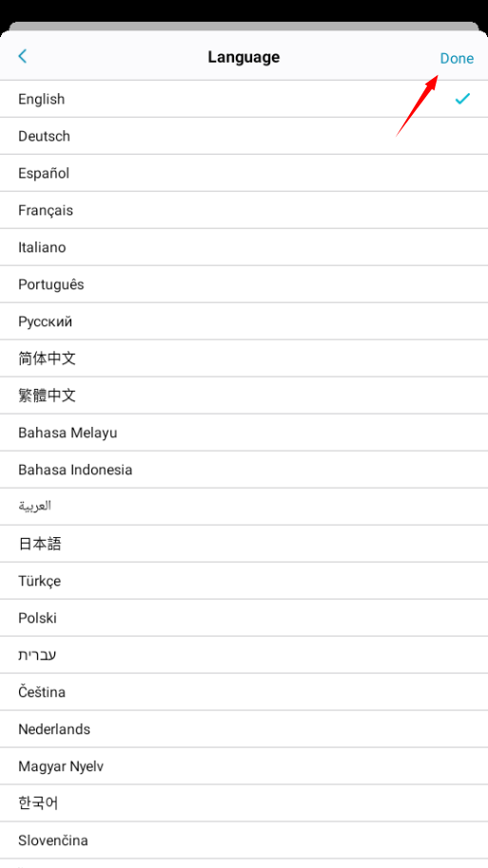Image resolution: width=488 pixels, height=868 pixels.
Task: Tap Done to confirm language
Action: (457, 58)
